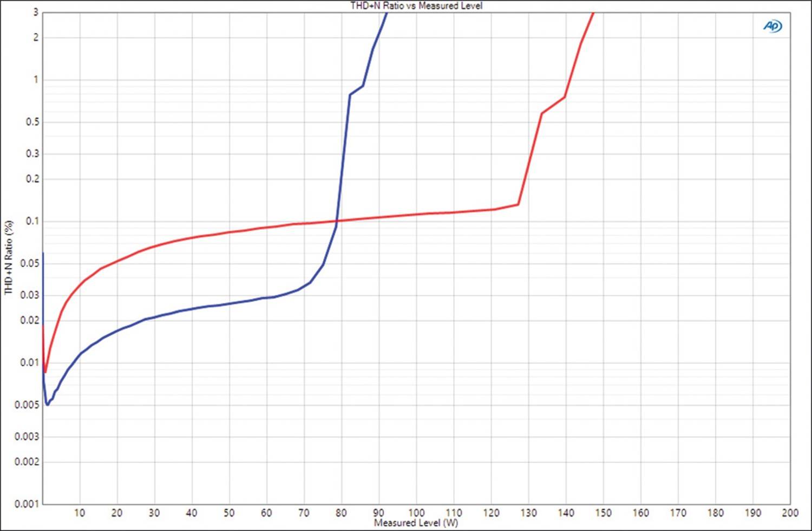Click the X-axis tick 110

(x=454, y=513)
